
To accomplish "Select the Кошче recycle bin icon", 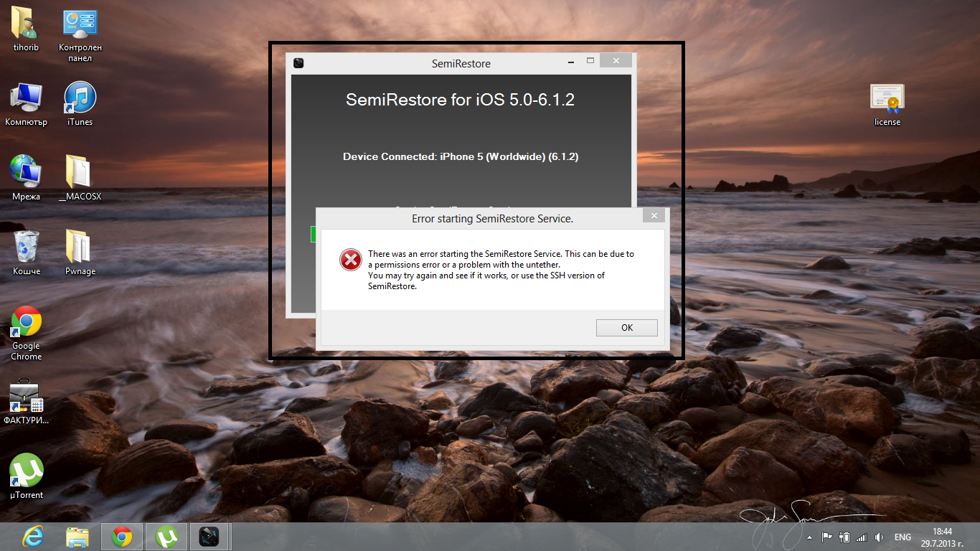I will [x=27, y=253].
